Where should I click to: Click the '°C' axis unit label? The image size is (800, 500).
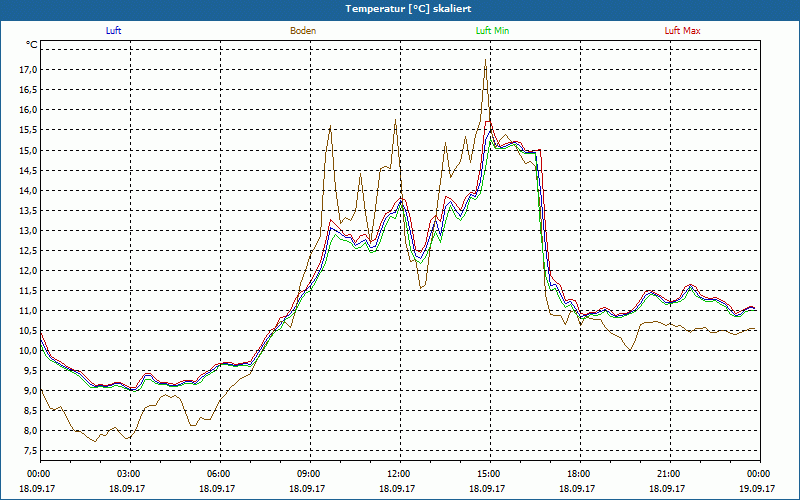coord(31,45)
